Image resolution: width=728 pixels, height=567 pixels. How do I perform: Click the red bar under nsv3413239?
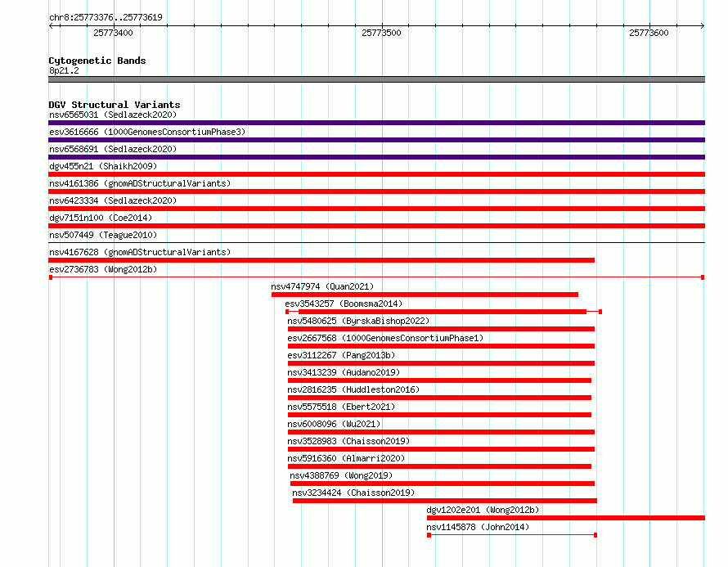440,380
